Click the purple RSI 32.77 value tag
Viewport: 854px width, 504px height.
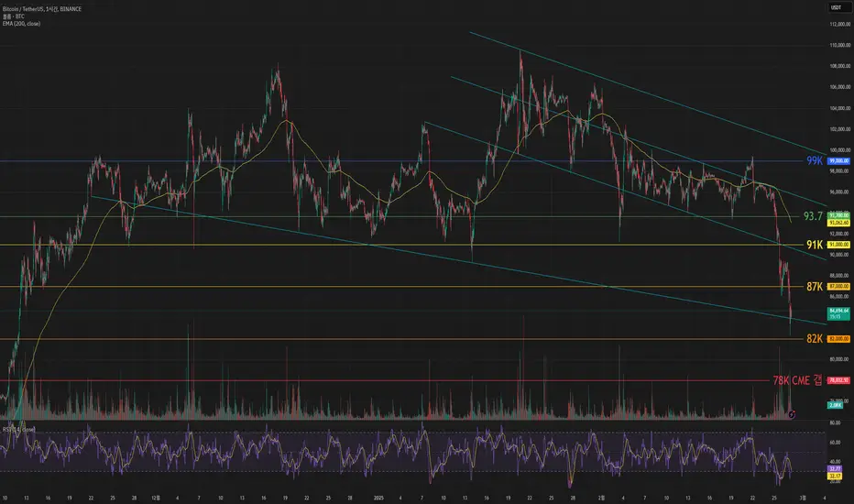[x=835, y=468]
